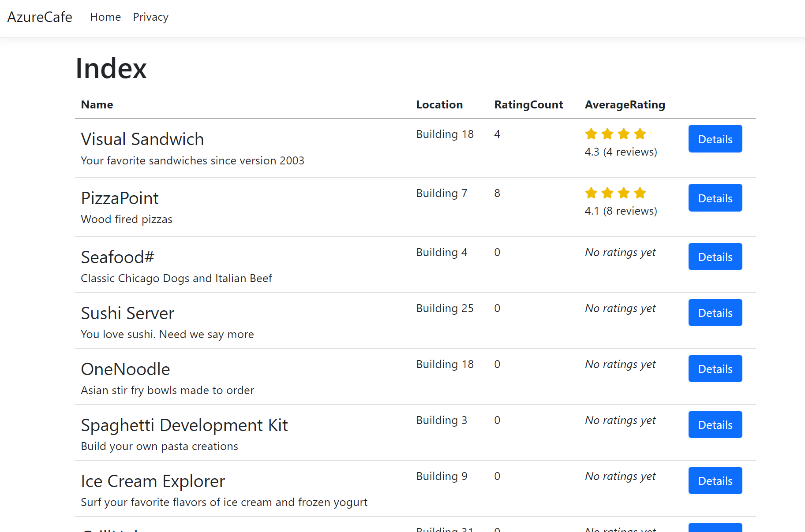Open Details for Visual Sandwich

715,139
